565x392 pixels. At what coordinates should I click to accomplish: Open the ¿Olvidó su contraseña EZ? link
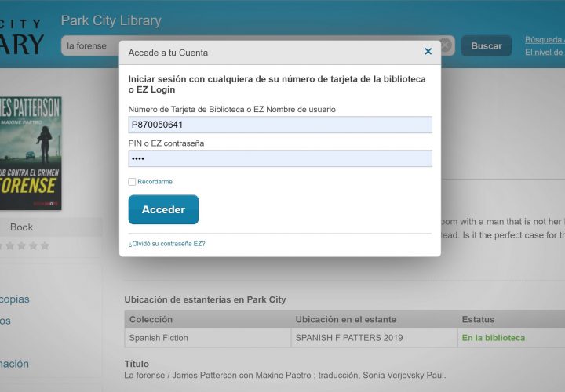(x=166, y=244)
